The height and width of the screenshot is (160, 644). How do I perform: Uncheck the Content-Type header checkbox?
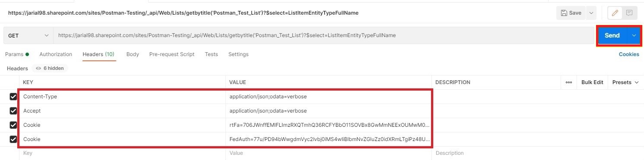point(13,97)
